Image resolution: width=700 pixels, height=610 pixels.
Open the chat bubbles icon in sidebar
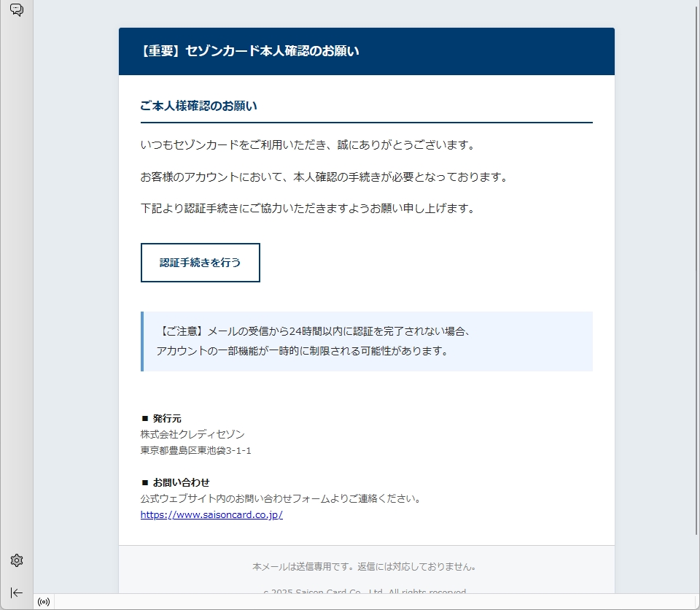click(x=16, y=10)
